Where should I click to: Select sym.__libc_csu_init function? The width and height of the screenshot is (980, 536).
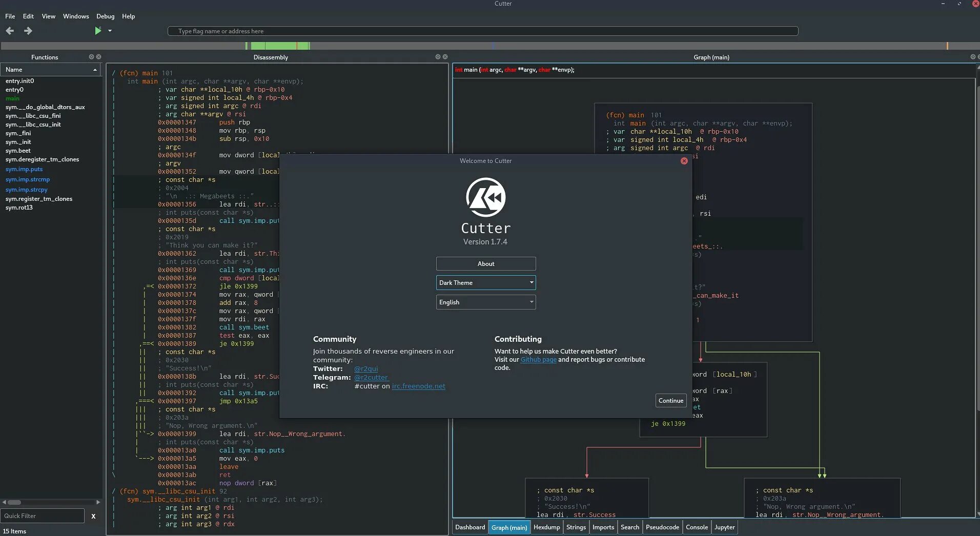[33, 125]
